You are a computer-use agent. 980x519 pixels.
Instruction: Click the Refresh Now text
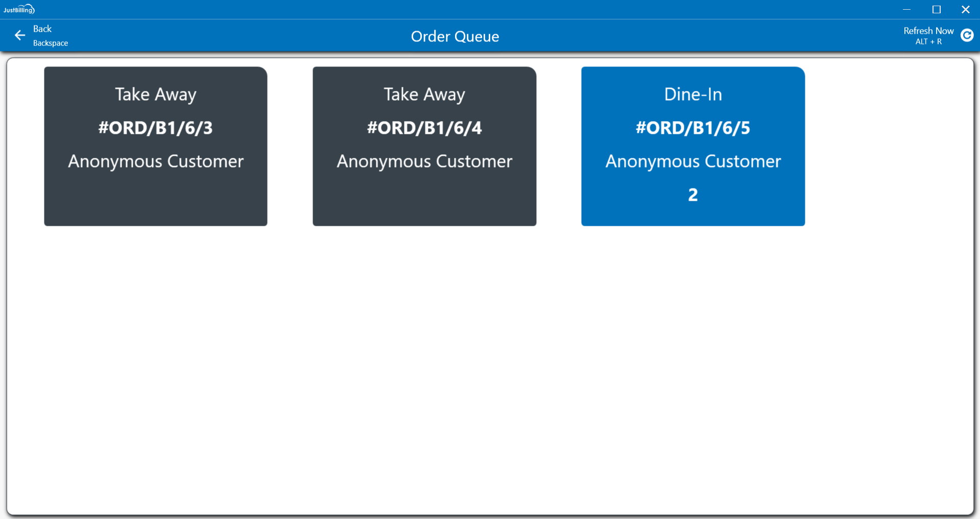click(928, 31)
